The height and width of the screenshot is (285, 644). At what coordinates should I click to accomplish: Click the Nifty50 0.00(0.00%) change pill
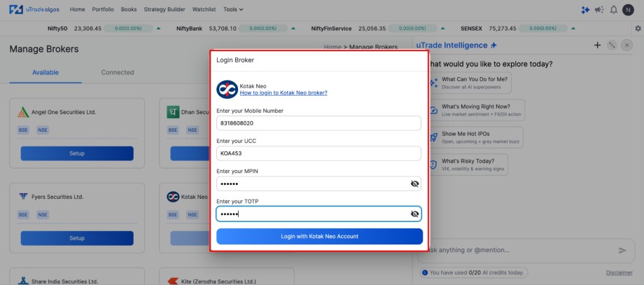(128, 28)
